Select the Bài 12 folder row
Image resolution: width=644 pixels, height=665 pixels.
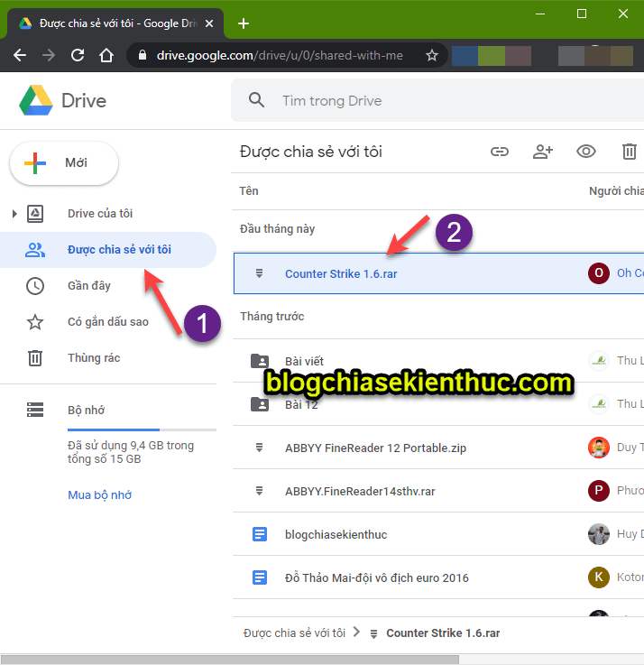click(x=438, y=404)
